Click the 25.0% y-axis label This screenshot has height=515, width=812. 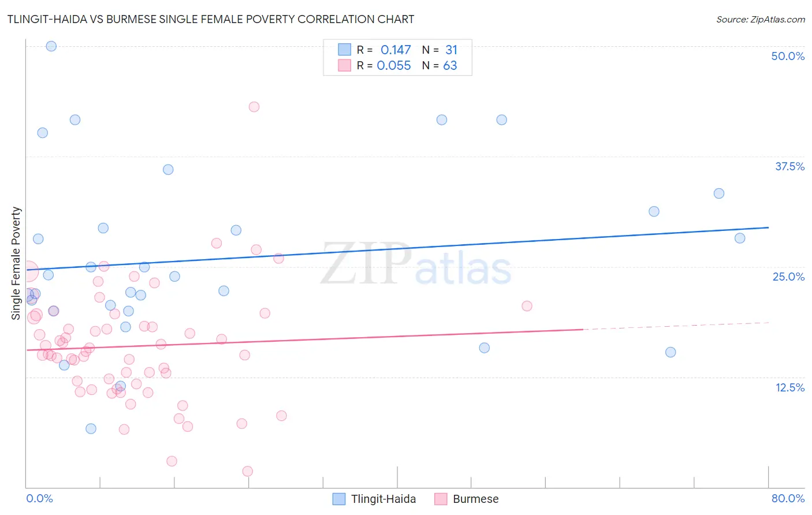(788, 277)
